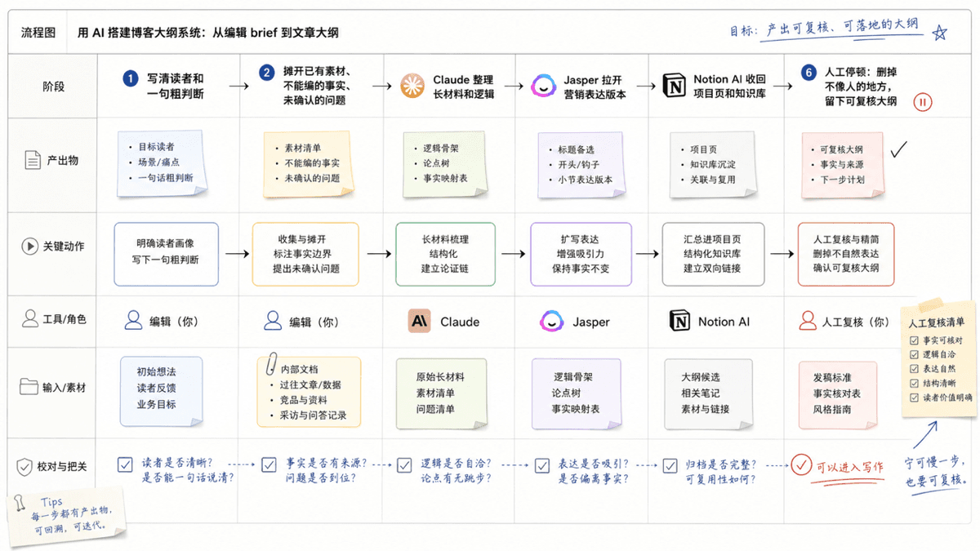Select the 关键动作 row header text
The height and width of the screenshot is (551, 980).
(x=64, y=247)
